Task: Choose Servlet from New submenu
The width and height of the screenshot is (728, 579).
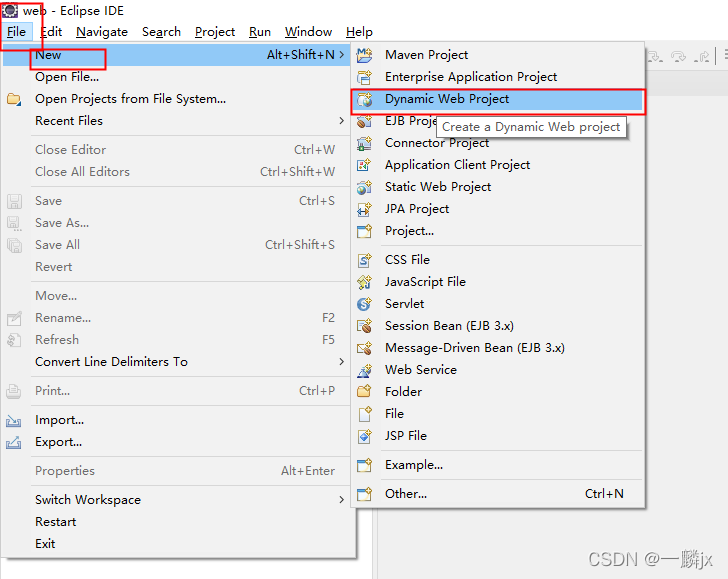Action: pyautogui.click(x=498, y=304)
